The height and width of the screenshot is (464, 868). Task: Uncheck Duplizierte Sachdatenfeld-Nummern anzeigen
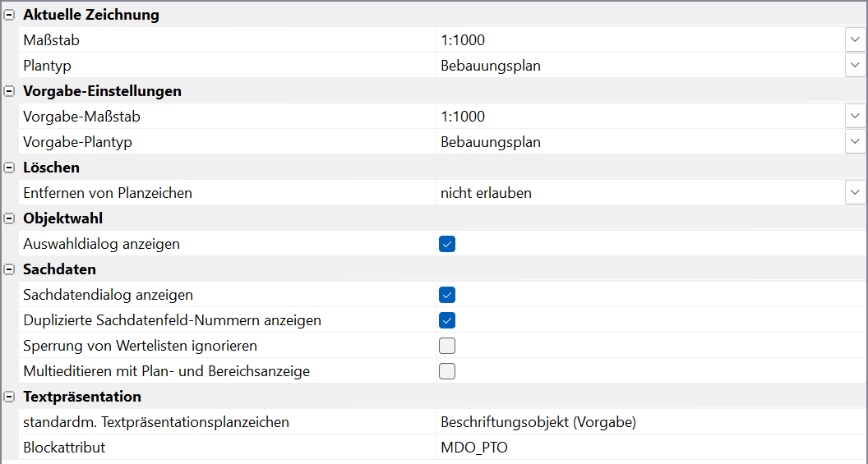447,320
